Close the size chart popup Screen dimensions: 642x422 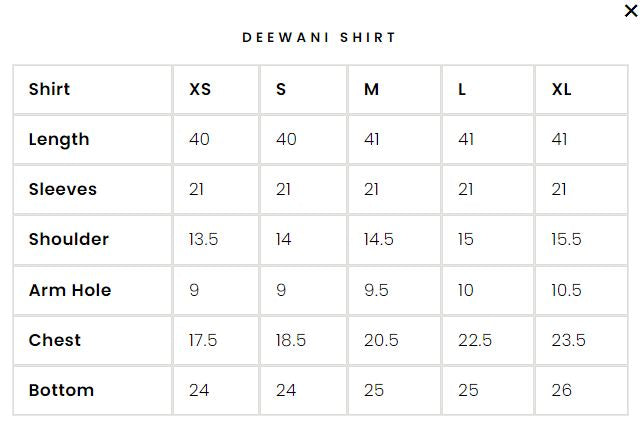click(x=630, y=11)
